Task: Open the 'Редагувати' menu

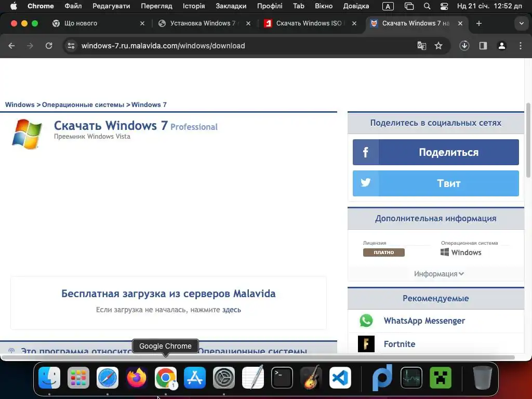Action: [111, 6]
